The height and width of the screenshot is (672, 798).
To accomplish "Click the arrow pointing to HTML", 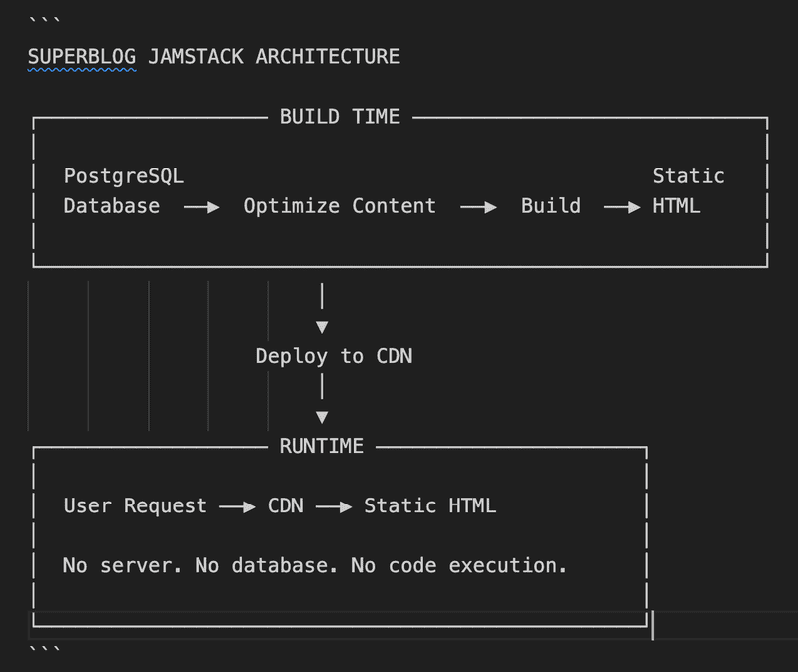I will tap(622, 207).
